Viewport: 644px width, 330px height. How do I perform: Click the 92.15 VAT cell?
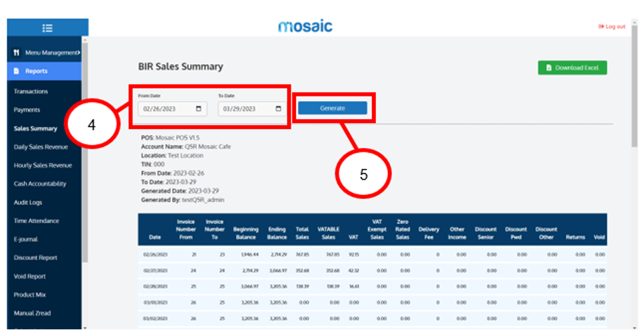(x=354, y=255)
